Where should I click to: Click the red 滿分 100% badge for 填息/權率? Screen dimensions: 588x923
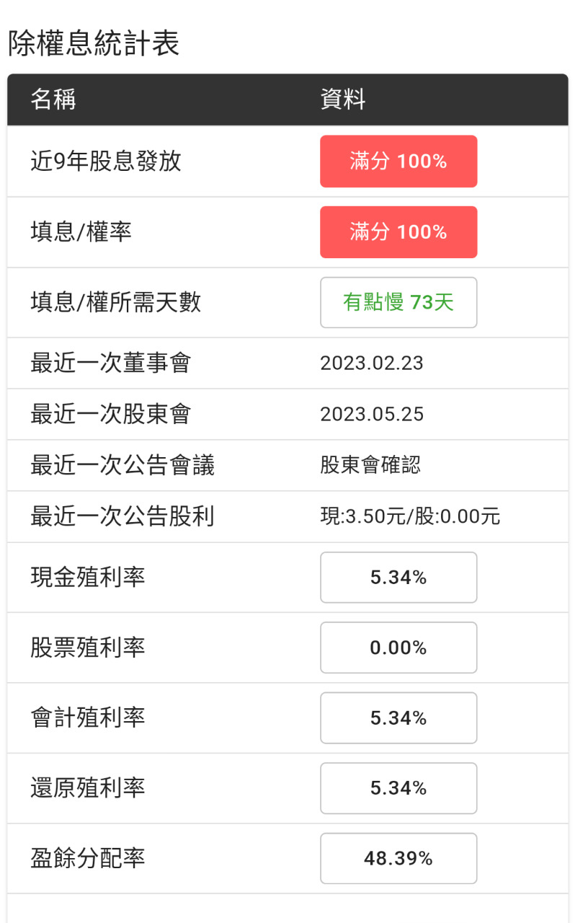click(x=398, y=231)
